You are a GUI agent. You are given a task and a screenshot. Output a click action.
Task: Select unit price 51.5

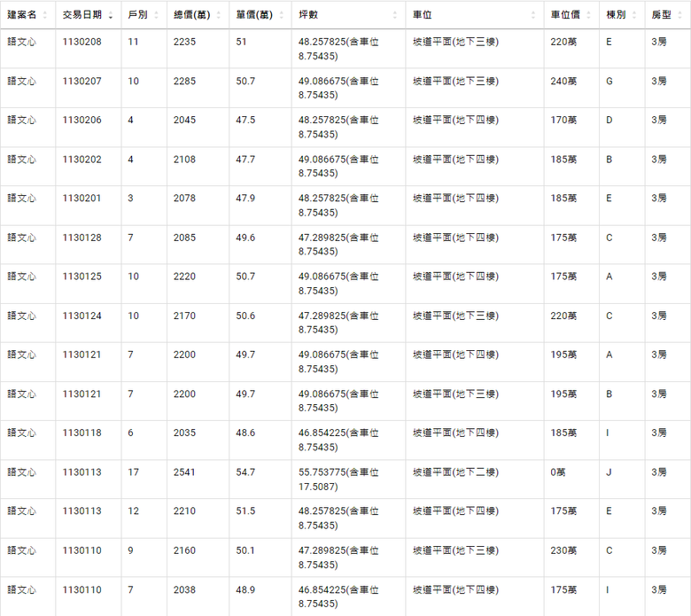(x=245, y=511)
